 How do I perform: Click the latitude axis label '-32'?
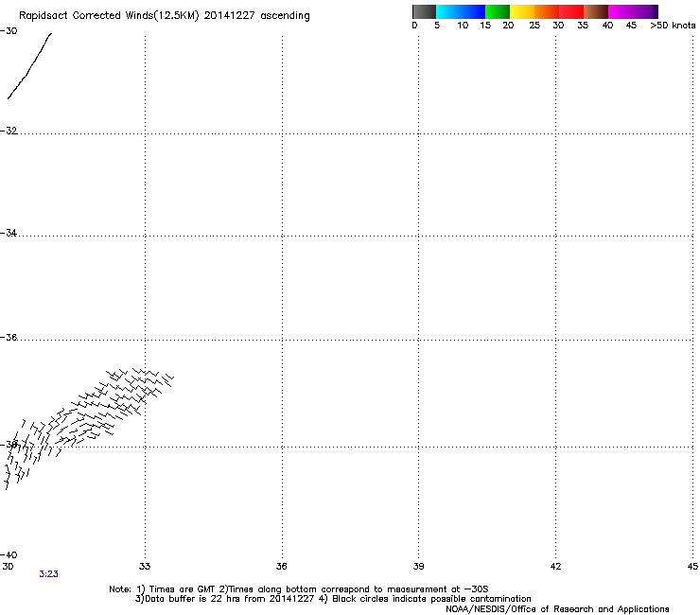9,131
